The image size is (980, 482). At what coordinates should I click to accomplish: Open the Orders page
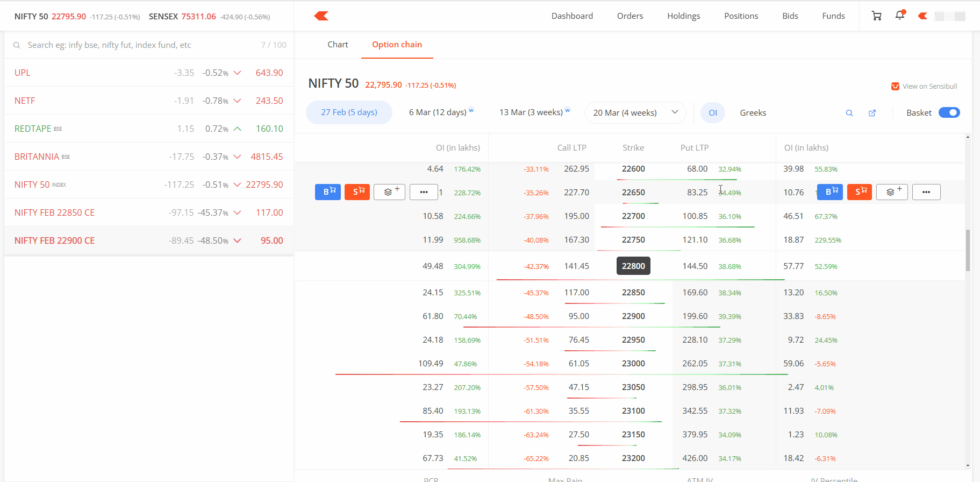point(630,16)
